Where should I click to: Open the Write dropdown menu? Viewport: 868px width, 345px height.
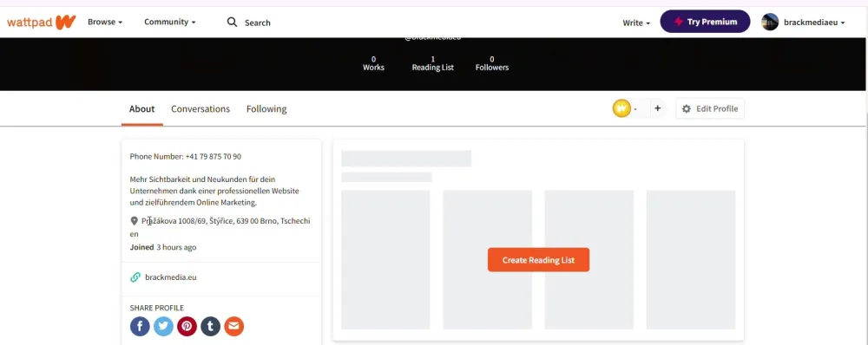click(x=636, y=23)
